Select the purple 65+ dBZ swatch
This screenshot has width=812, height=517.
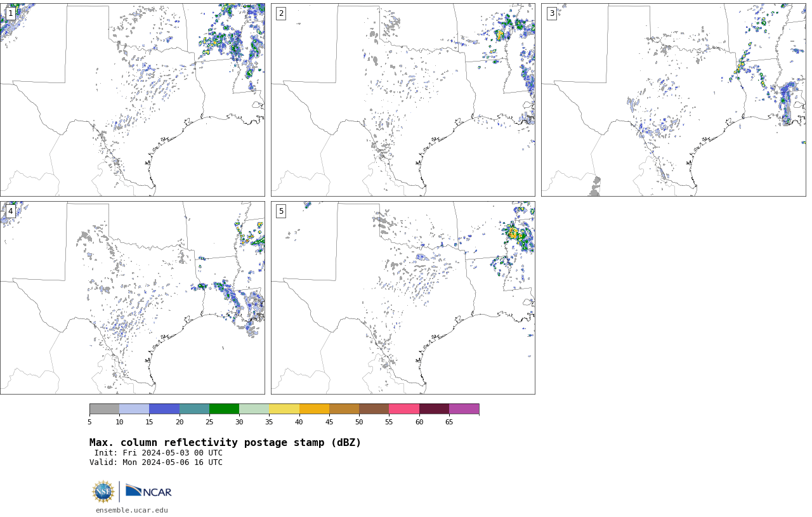pos(464,409)
